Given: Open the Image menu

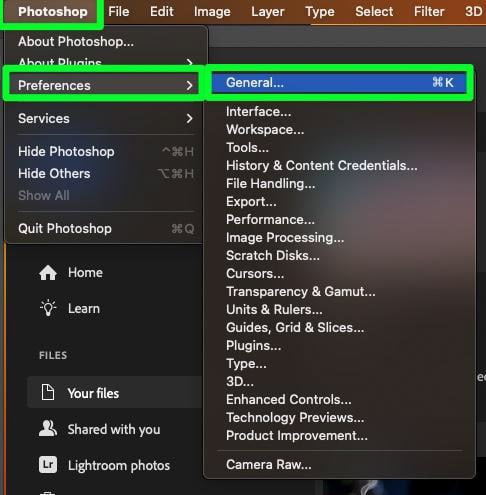Looking at the screenshot, I should [212, 12].
